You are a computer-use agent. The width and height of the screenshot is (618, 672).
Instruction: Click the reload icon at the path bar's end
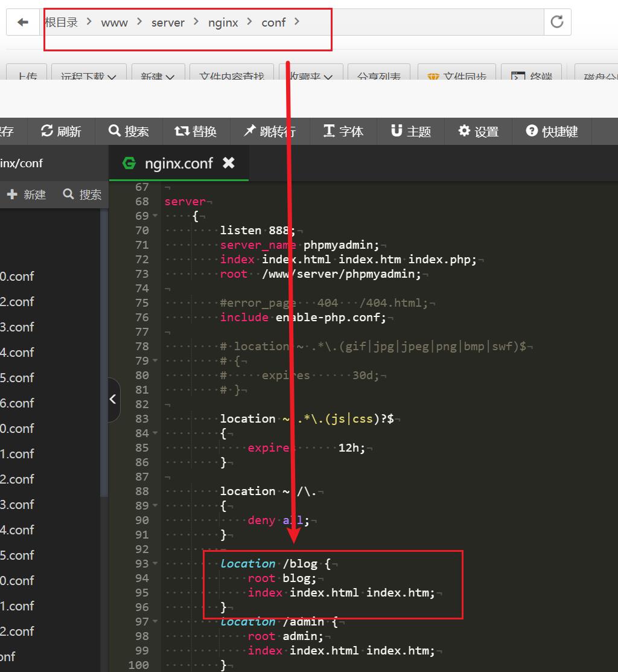[557, 22]
